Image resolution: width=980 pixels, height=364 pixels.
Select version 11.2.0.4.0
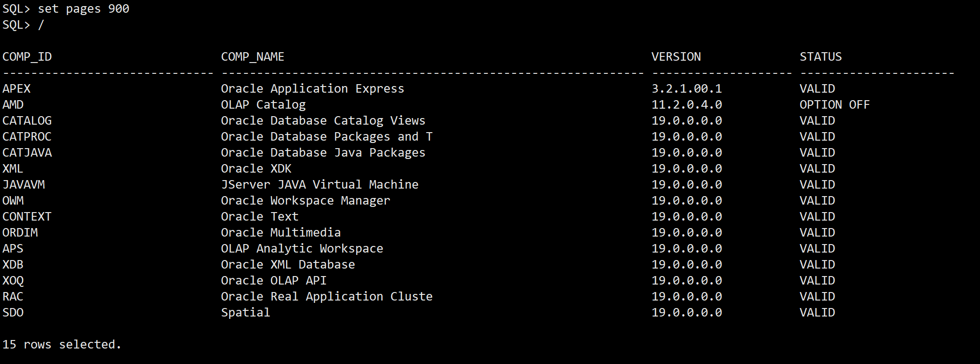pyautogui.click(x=687, y=105)
